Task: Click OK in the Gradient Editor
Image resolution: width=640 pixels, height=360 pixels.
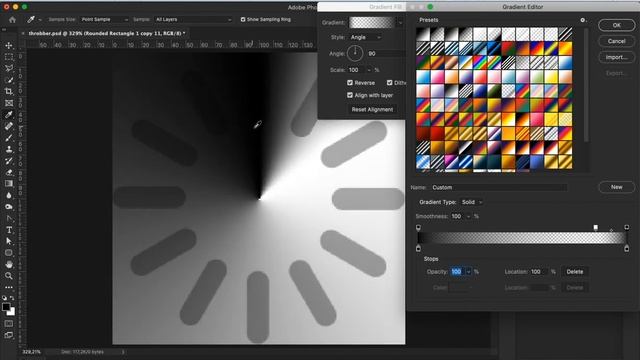Action: 616,25
